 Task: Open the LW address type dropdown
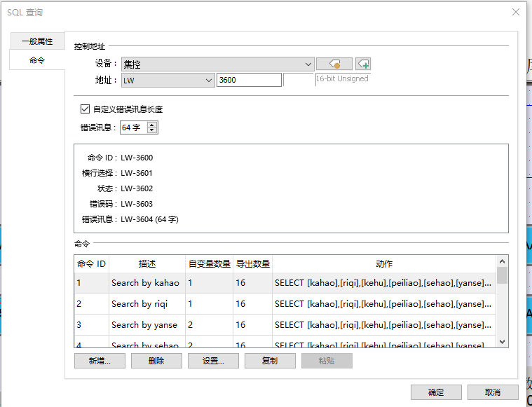tap(168, 80)
